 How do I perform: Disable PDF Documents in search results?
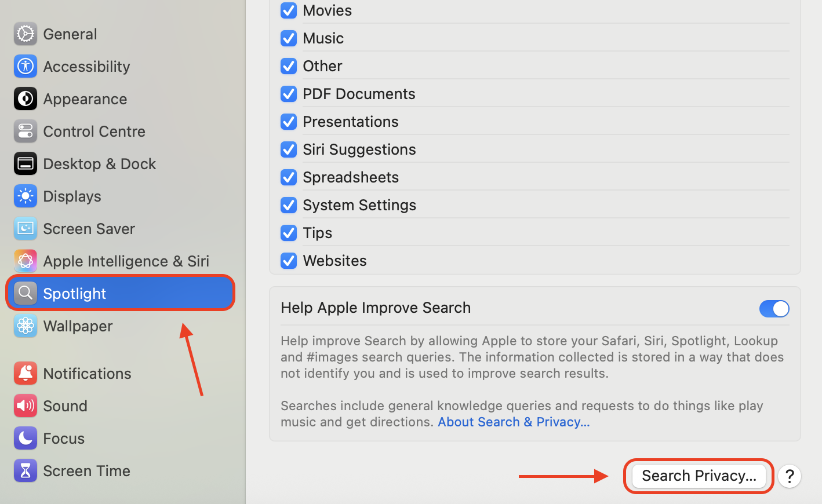pos(288,94)
